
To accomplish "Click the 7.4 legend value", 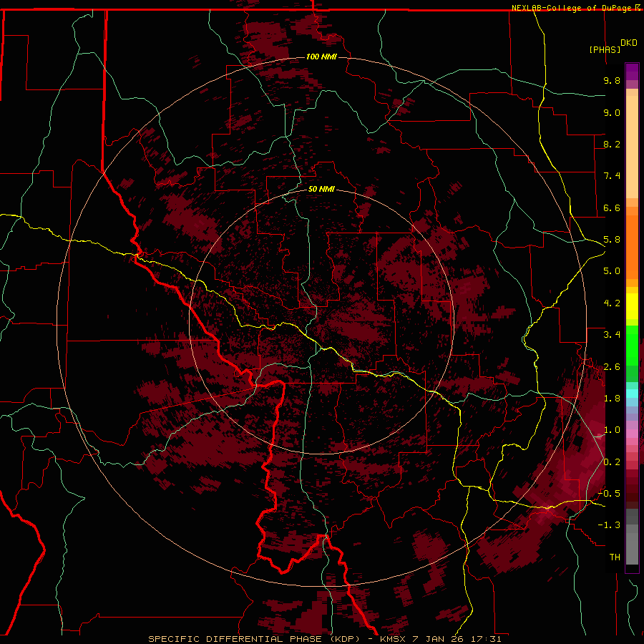I will 612,176.
